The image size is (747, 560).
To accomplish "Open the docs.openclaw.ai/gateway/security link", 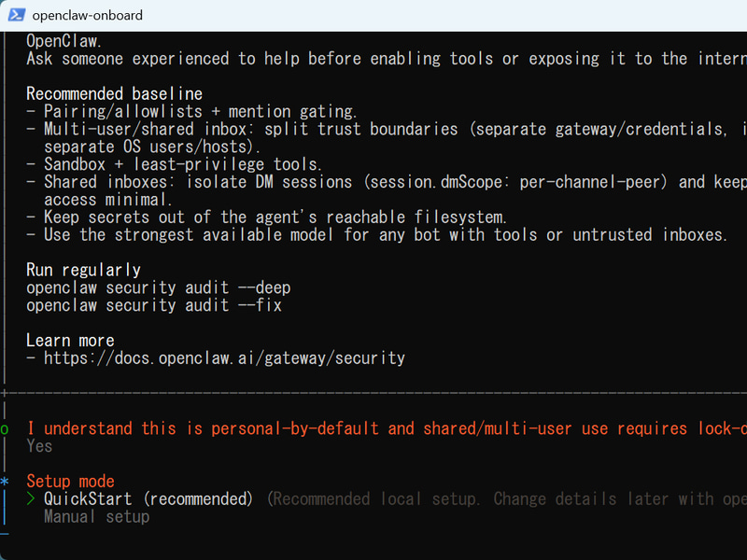I will pyautogui.click(x=224, y=358).
